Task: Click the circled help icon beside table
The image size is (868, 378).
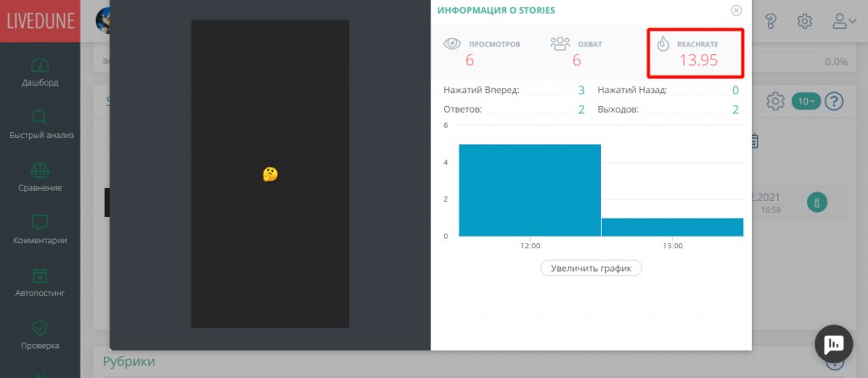Action: click(834, 102)
